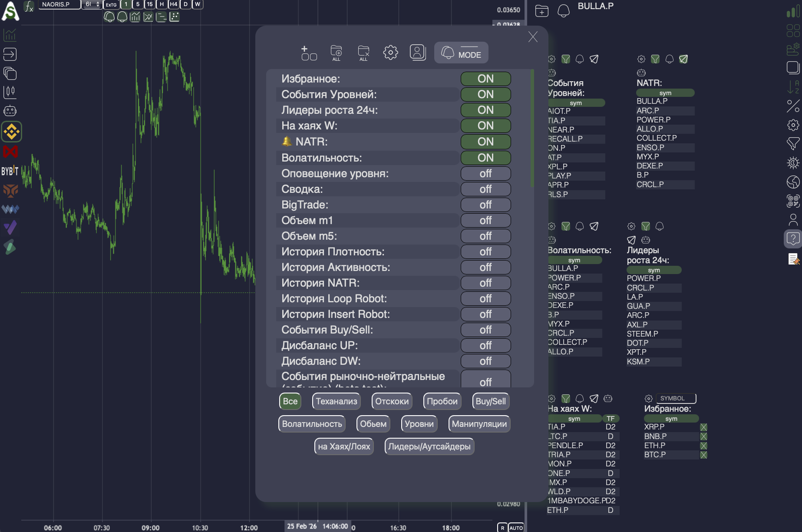Viewport: 802px width, 532px height.
Task: Select the Binance exchange icon in left sidebar
Action: tap(11, 132)
